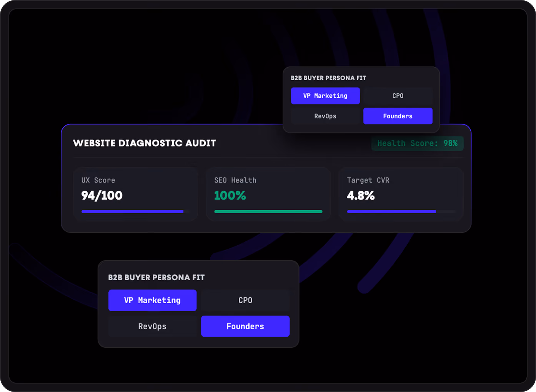Click upper B2B Buyer Persona Fit title
536x392 pixels.
(328, 78)
